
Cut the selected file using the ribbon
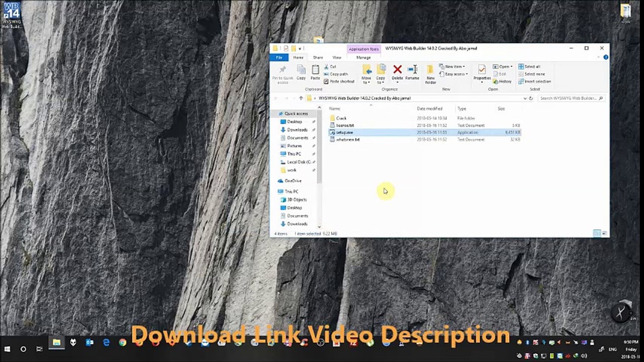coord(330,66)
